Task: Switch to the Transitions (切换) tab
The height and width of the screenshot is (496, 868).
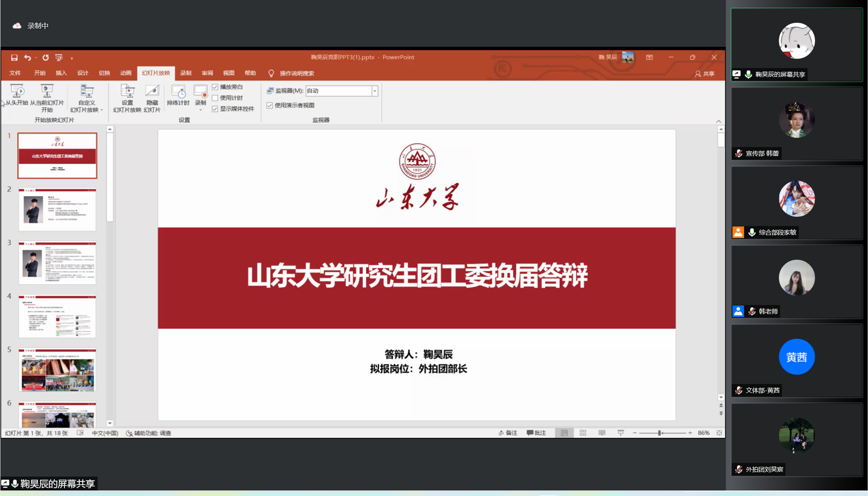Action: point(104,73)
